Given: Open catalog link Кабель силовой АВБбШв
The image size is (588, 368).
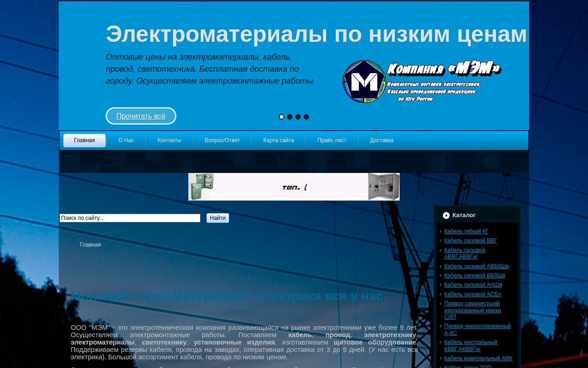Looking at the screenshot, I should pos(476,266).
